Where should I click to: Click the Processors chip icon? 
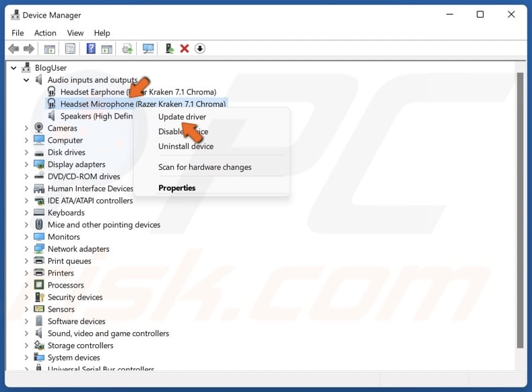coord(39,285)
